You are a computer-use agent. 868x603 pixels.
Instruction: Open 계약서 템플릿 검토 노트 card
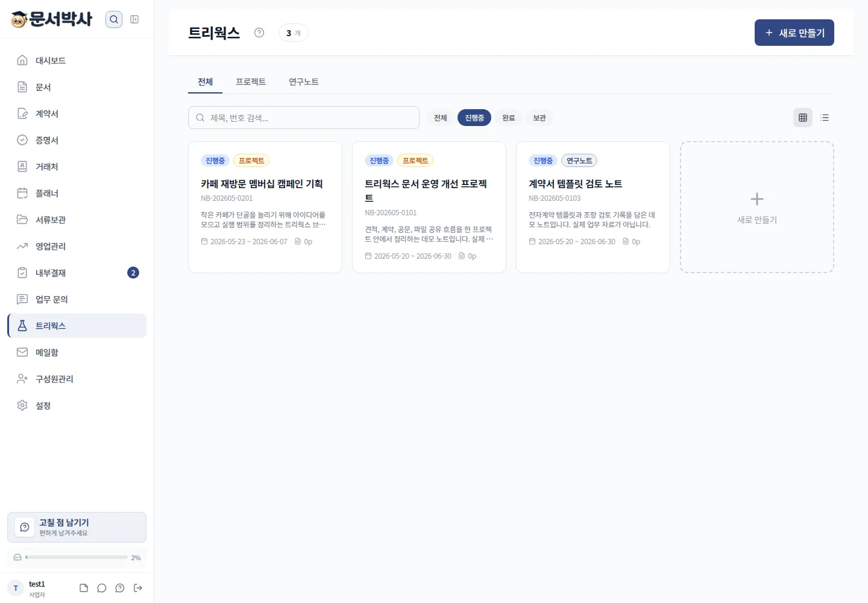[593, 207]
